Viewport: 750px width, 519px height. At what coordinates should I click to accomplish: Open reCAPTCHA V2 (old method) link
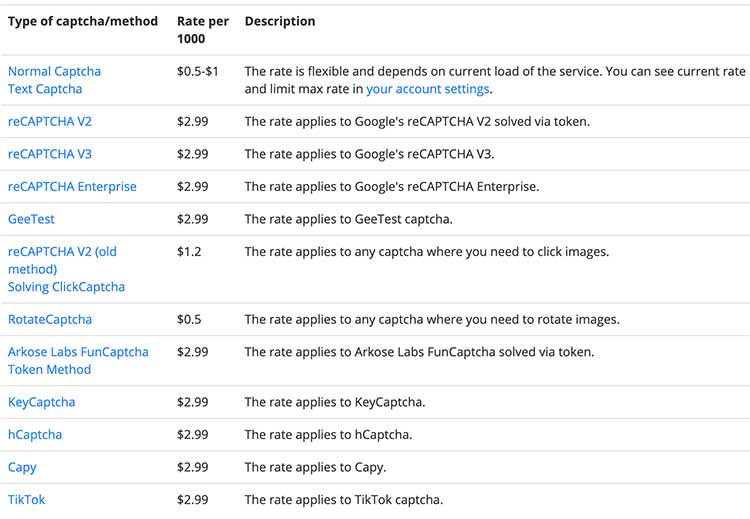pyautogui.click(x=62, y=260)
